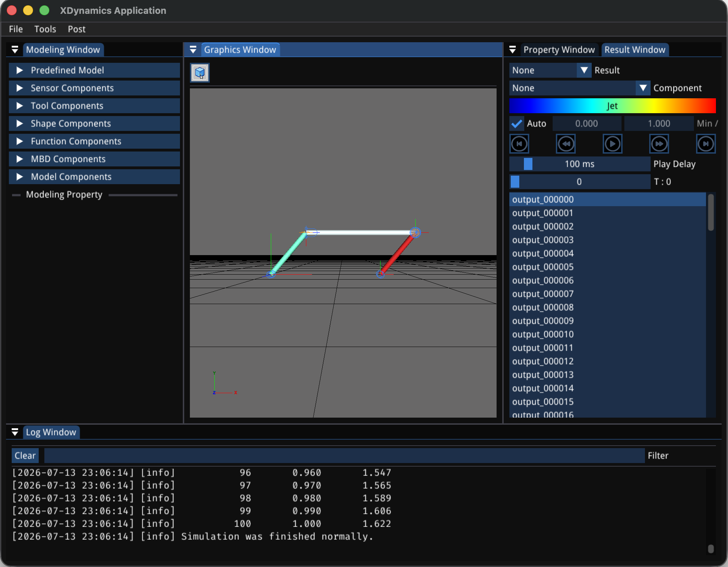Open the Tools menu
The height and width of the screenshot is (567, 728).
coord(45,29)
